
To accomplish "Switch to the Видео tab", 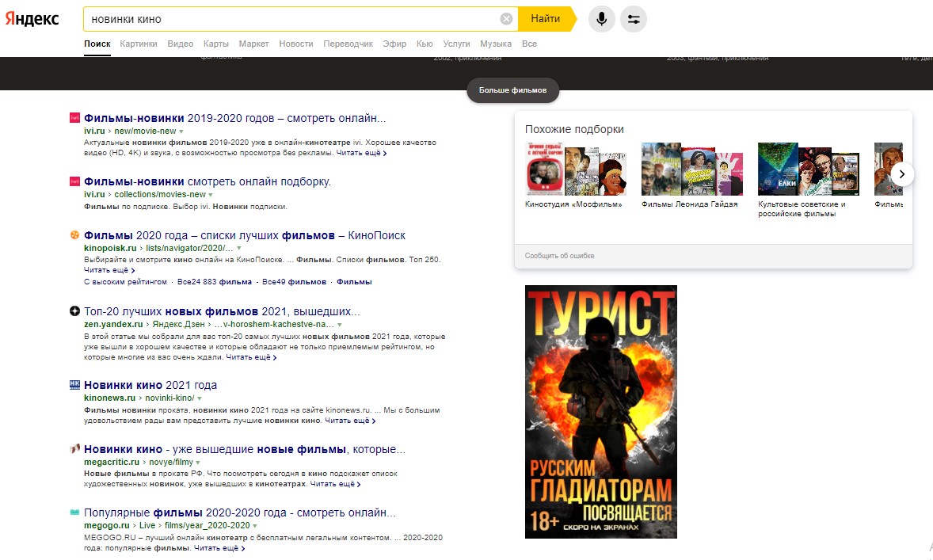I will tap(181, 44).
